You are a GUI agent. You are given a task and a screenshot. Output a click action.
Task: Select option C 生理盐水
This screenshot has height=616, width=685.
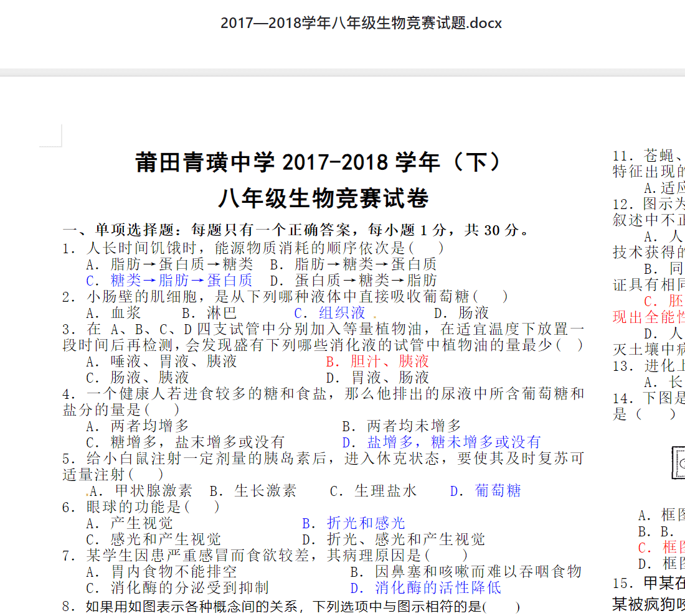374,491
